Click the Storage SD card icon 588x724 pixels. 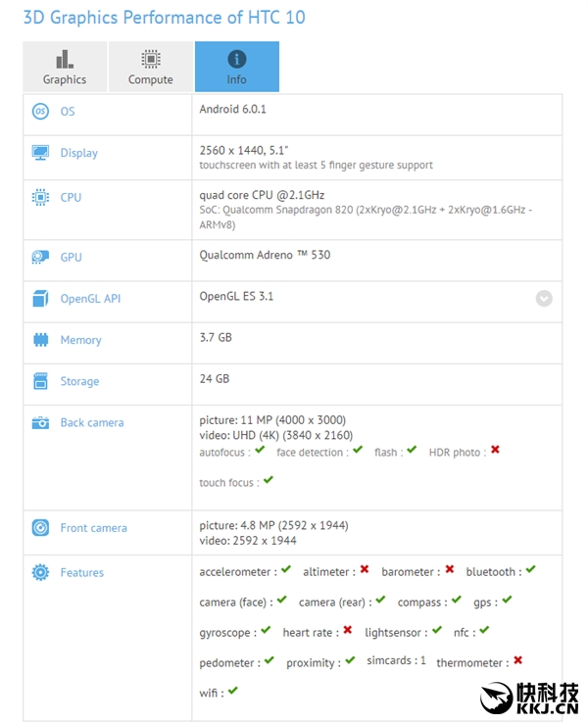(40, 381)
